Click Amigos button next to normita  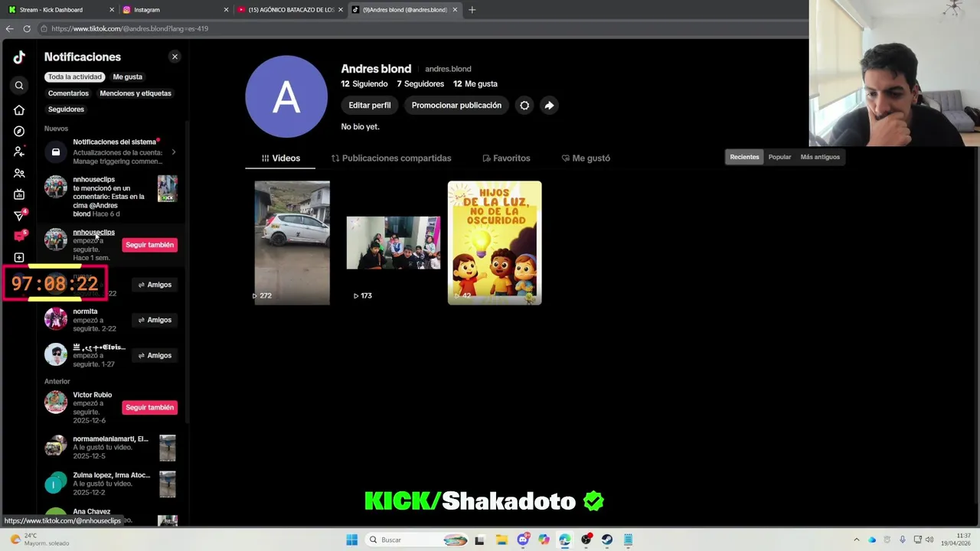point(155,320)
